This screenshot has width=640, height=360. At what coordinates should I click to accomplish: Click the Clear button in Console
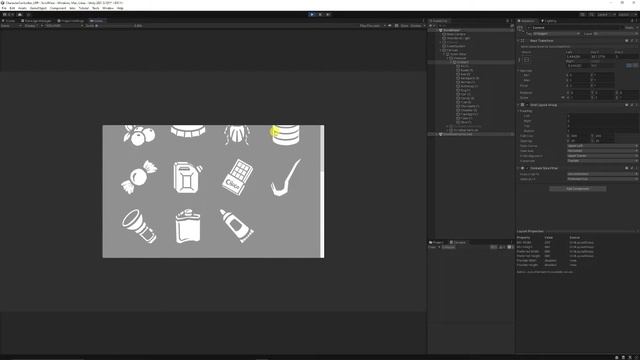(x=433, y=247)
